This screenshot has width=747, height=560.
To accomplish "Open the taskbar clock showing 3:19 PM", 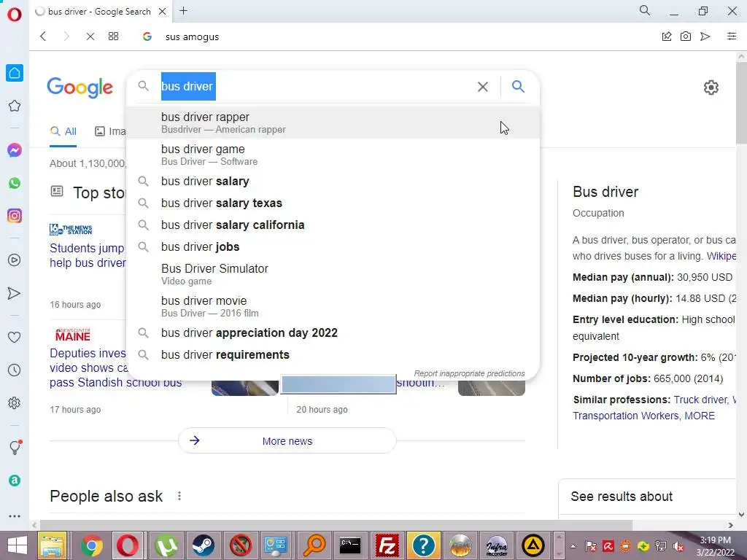I will pos(715,546).
